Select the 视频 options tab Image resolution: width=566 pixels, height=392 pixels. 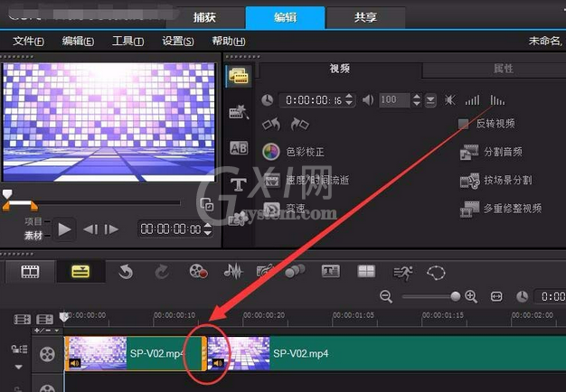340,69
